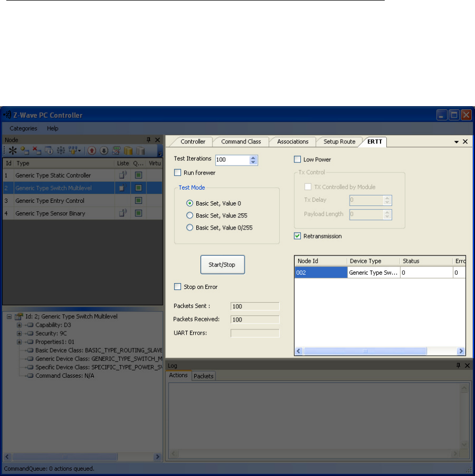
Task: Click the Test Iterations spinner arrows
Action: (x=254, y=160)
